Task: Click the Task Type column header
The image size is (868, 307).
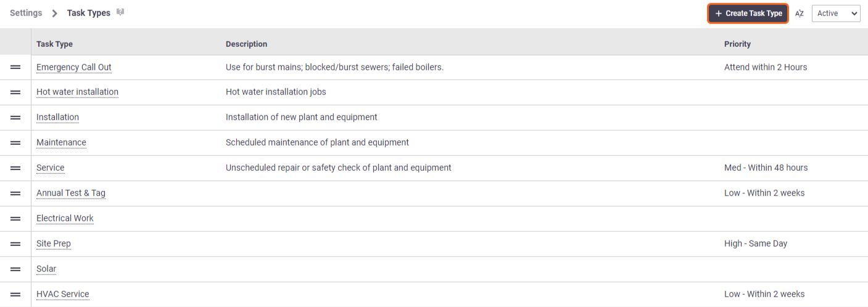Action: (x=54, y=44)
